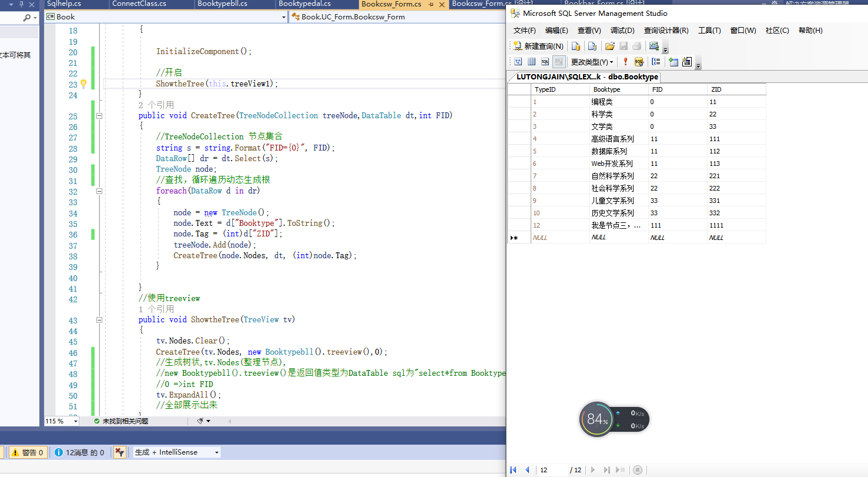Show the diagram pane in query designer
Screen dimensions: 868x477
tap(518, 62)
